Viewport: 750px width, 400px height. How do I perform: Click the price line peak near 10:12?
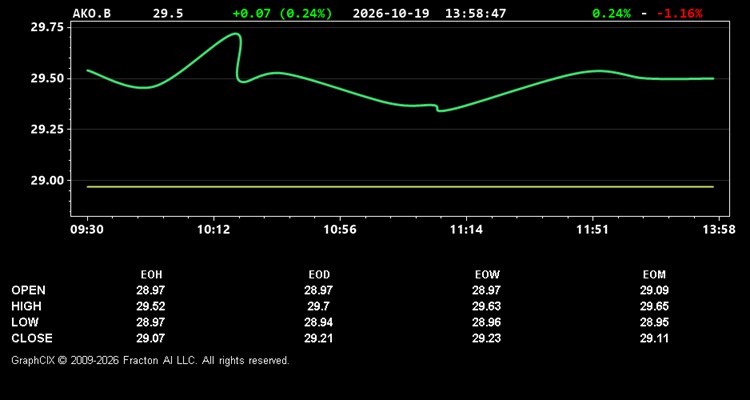(236, 33)
